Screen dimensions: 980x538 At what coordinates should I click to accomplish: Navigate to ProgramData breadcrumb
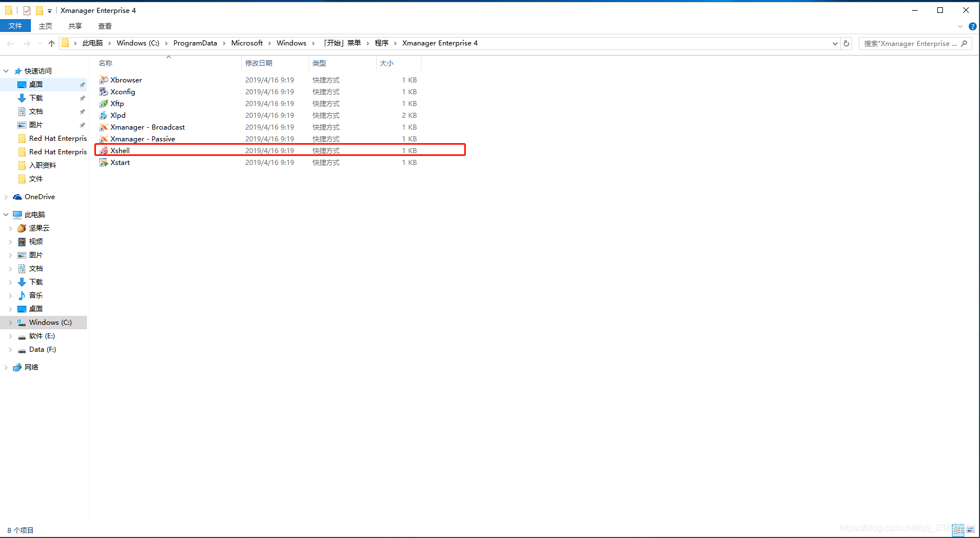pos(195,43)
